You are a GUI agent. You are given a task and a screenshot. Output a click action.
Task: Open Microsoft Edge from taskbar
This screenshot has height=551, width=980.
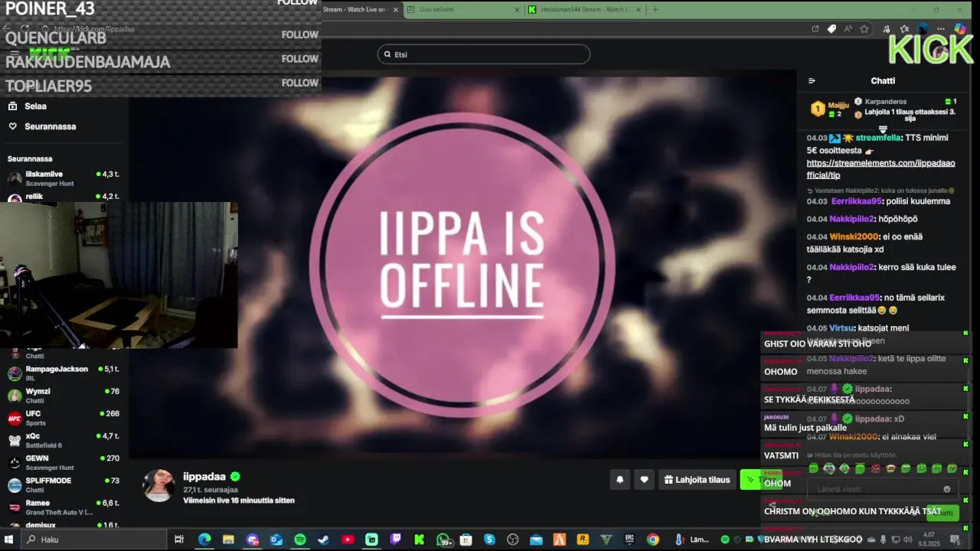[x=204, y=540]
